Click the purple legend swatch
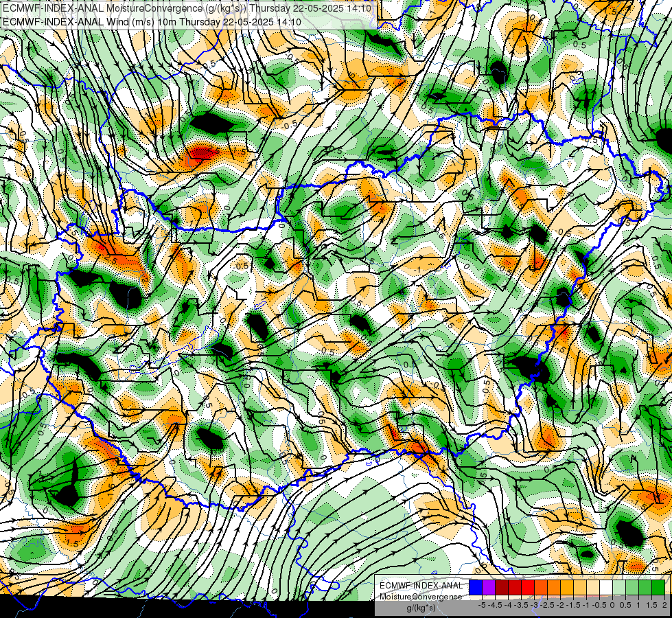The width and height of the screenshot is (672, 618). click(489, 588)
